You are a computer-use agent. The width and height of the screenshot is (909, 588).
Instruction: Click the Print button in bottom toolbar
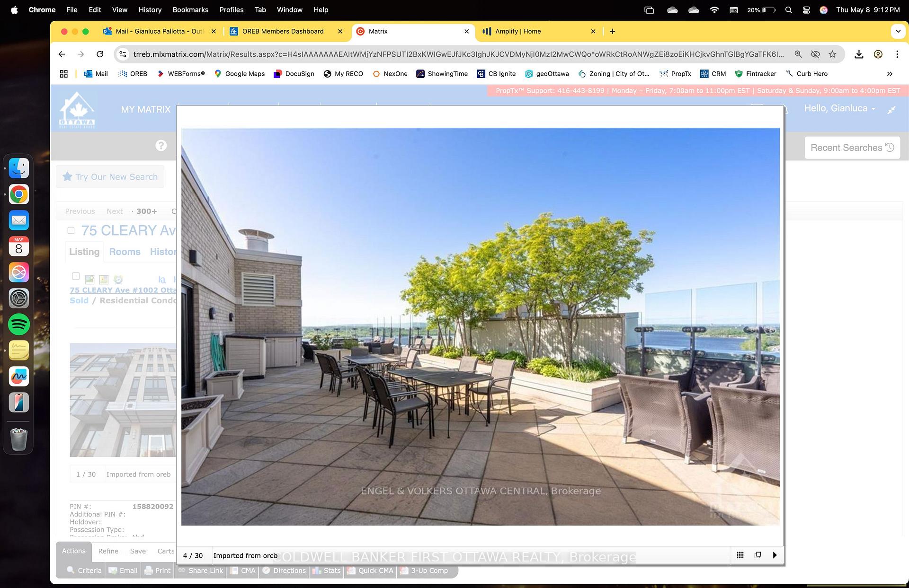pos(158,570)
